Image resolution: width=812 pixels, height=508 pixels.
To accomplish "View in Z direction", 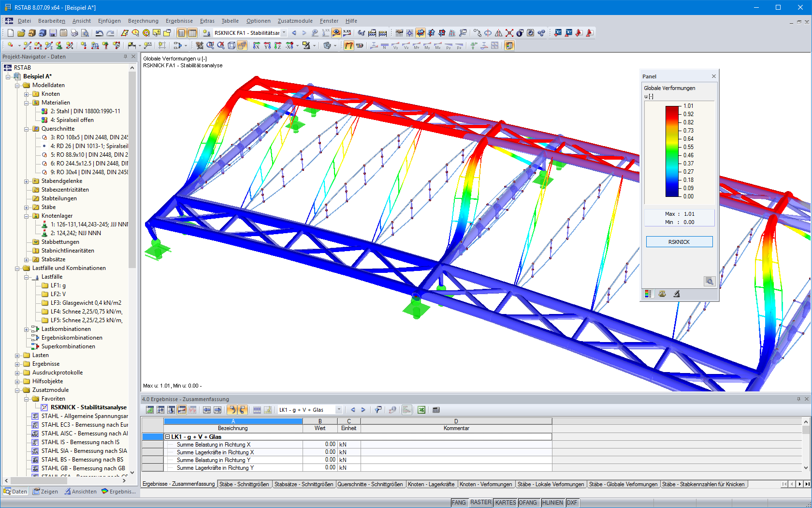I will 278,45.
